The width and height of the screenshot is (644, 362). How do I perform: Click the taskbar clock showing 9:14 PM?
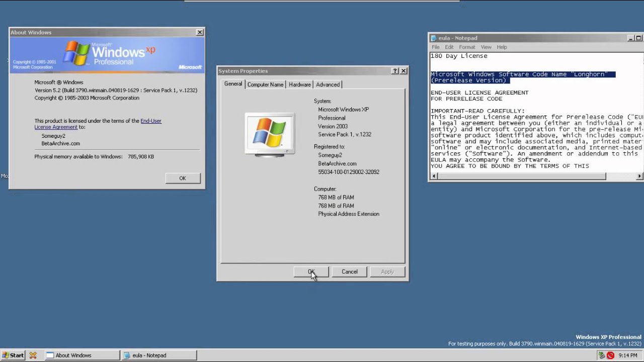(x=628, y=355)
